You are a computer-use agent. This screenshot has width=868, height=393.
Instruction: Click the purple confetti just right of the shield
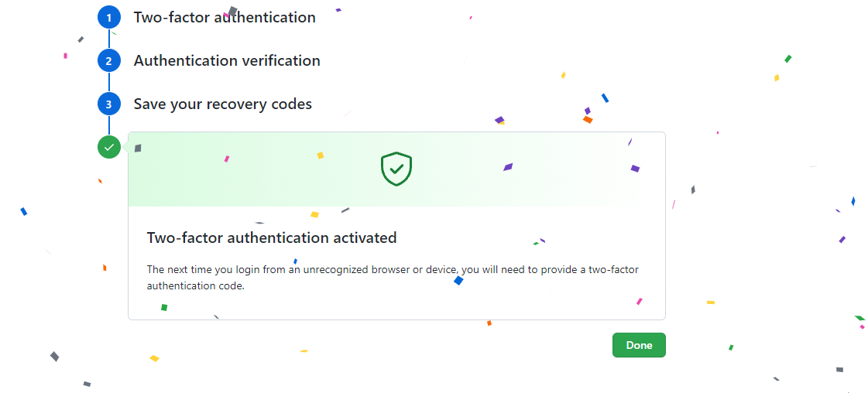pyautogui.click(x=508, y=166)
